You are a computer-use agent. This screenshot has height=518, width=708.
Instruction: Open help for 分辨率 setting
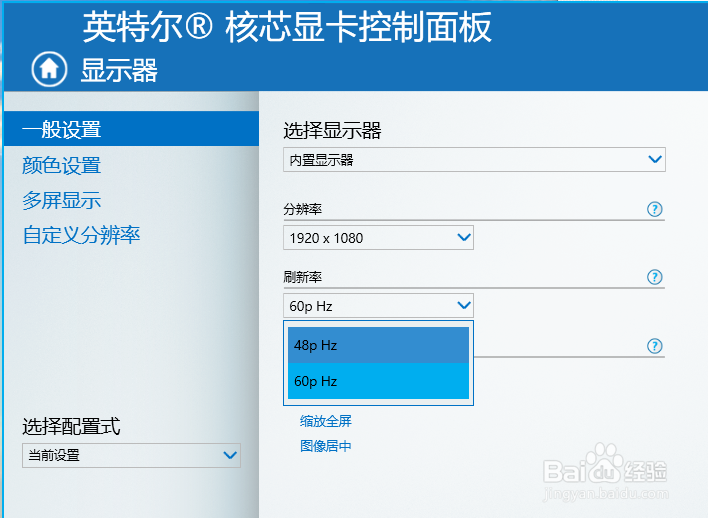point(654,209)
